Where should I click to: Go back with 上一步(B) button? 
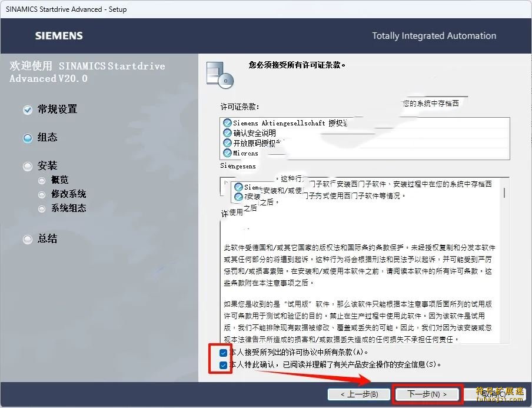359,394
